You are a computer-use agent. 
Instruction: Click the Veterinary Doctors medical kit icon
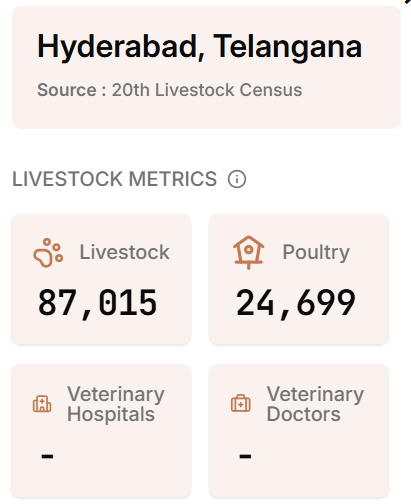point(241,403)
